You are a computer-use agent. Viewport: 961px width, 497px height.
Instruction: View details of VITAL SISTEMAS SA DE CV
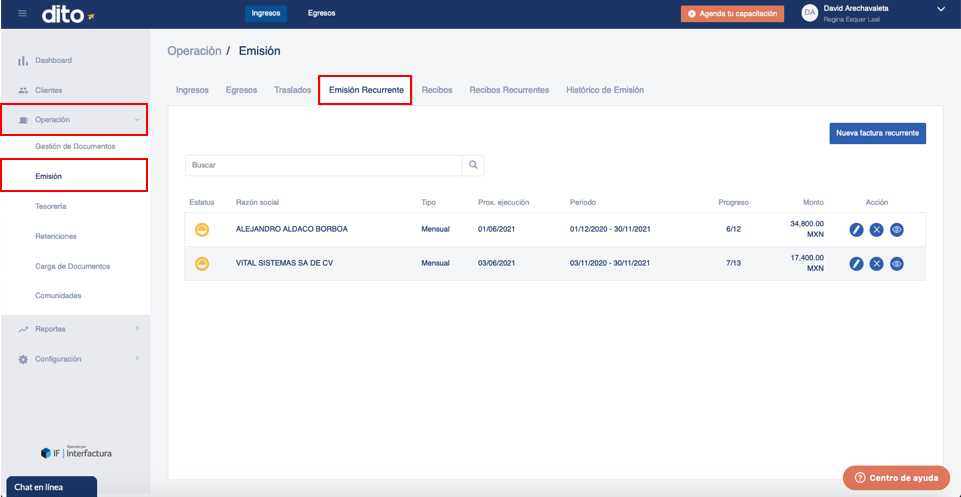click(897, 264)
